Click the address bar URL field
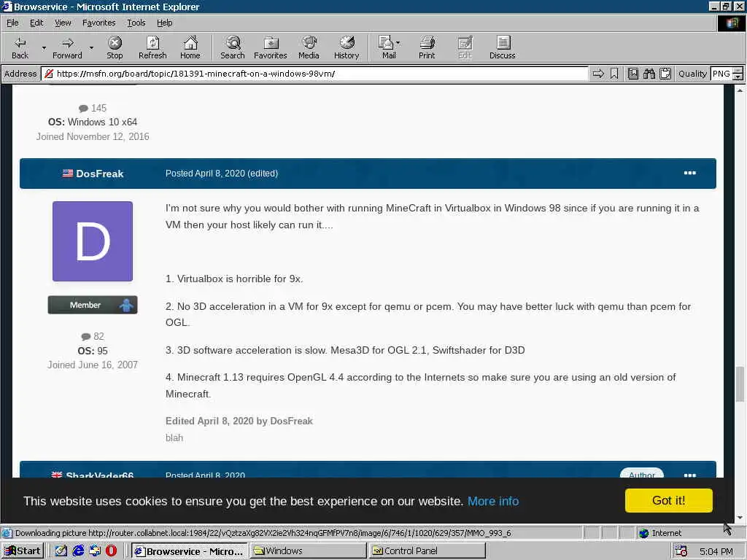 pyautogui.click(x=314, y=74)
